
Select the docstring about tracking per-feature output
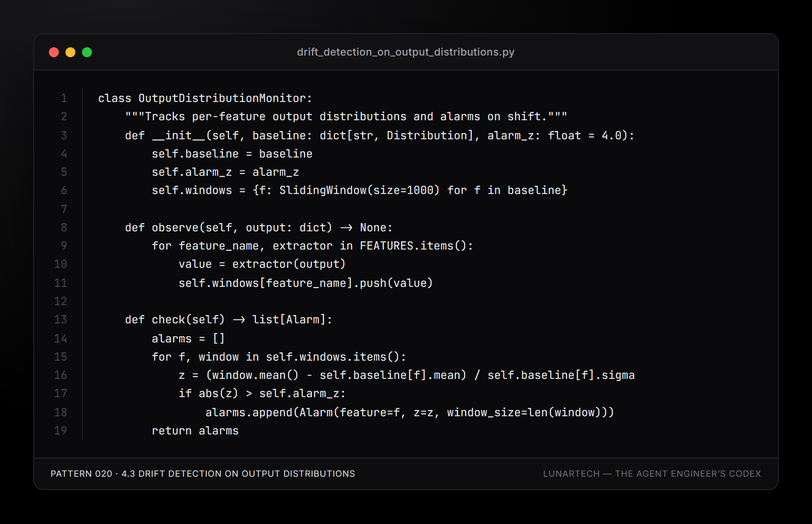(346, 116)
